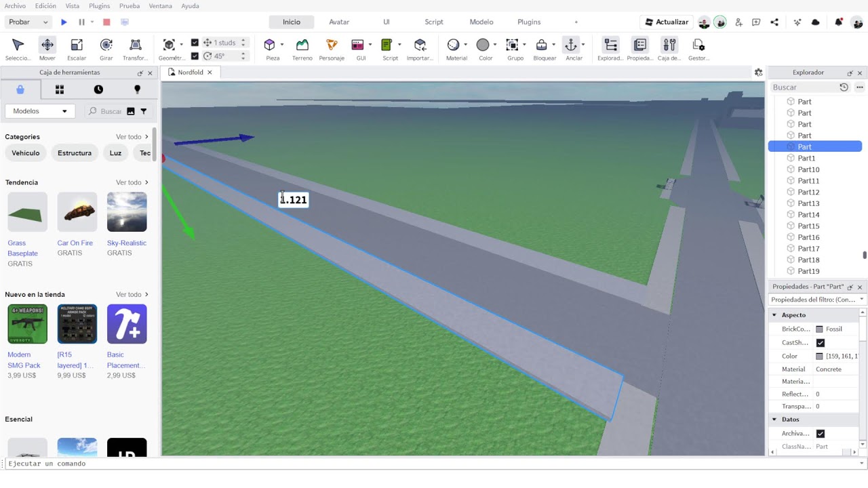
Task: Click the red stop button
Action: click(x=106, y=22)
